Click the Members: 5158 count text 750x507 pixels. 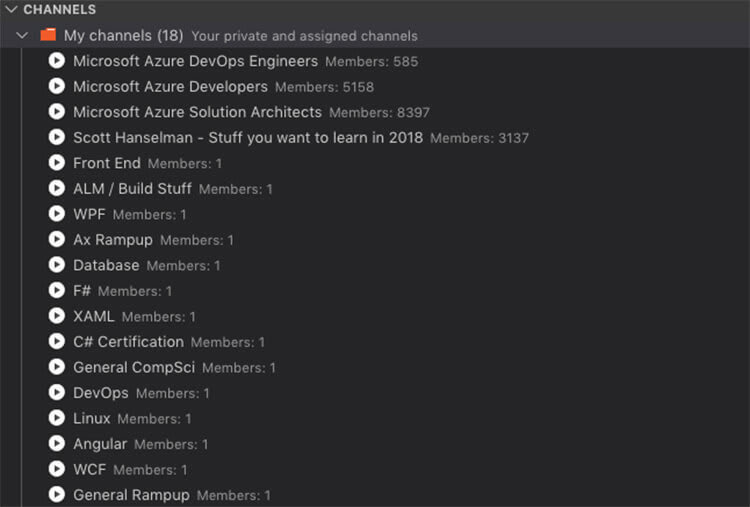(x=324, y=87)
